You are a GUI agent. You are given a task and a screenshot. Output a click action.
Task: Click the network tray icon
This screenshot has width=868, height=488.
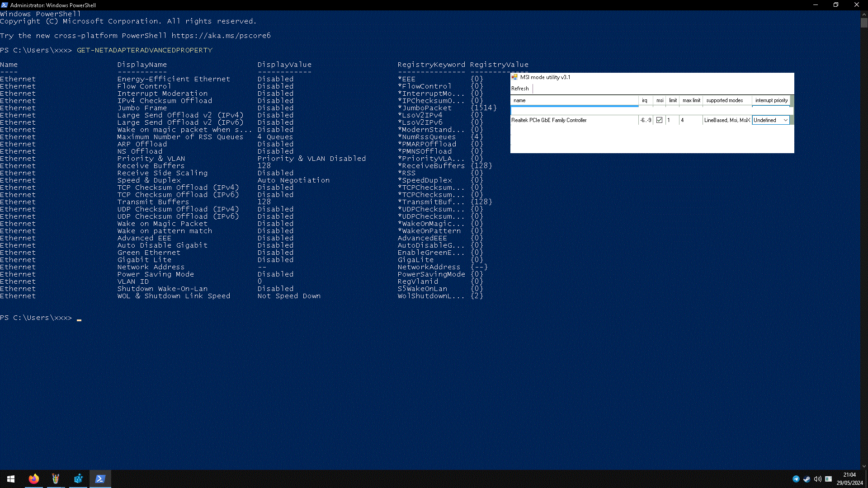(828, 479)
